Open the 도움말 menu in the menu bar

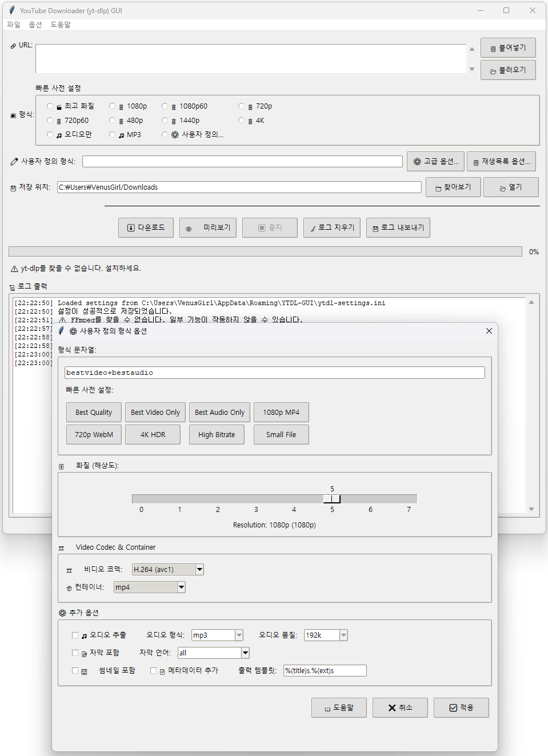[61, 25]
